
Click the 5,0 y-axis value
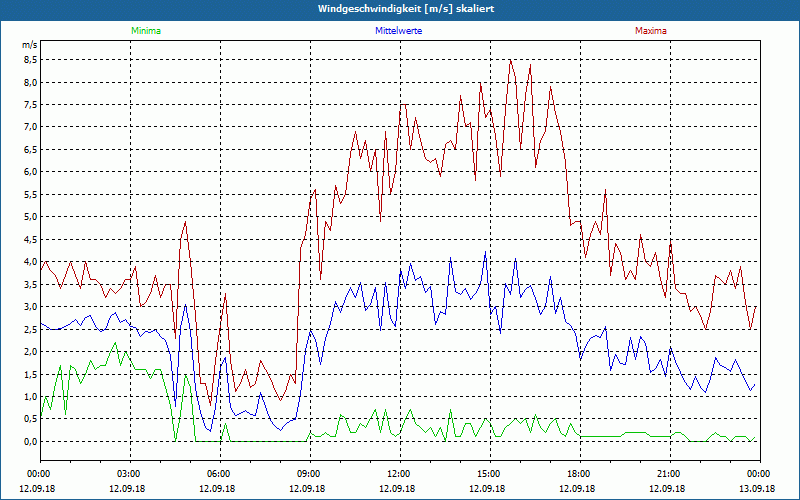(x=31, y=217)
